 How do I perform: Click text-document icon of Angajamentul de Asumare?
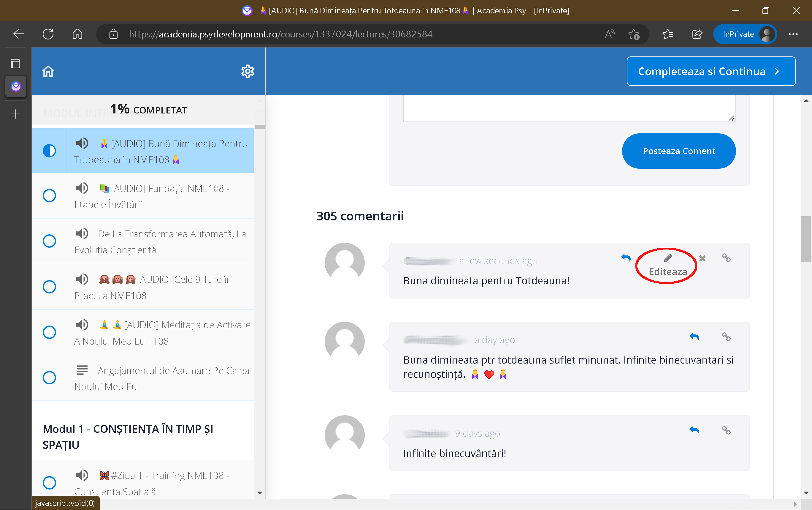coord(82,370)
